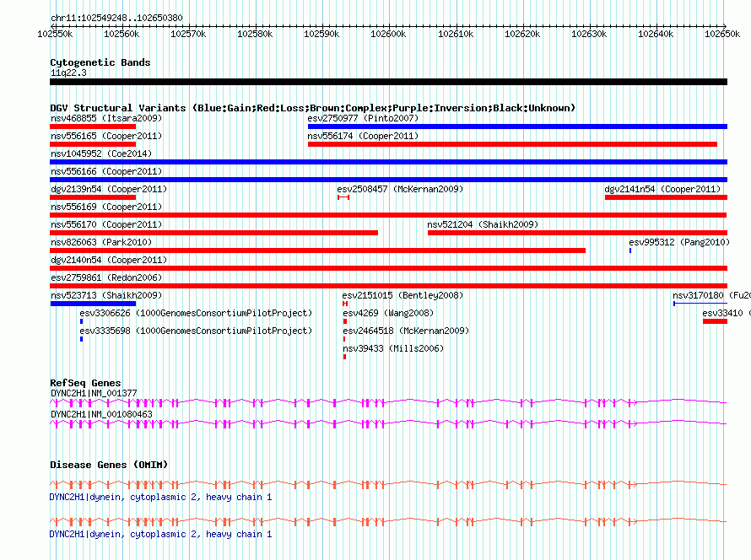Screen dimensions: 751x560
Task: Open the Cytogenetic Bands track heading
Action: (x=100, y=62)
